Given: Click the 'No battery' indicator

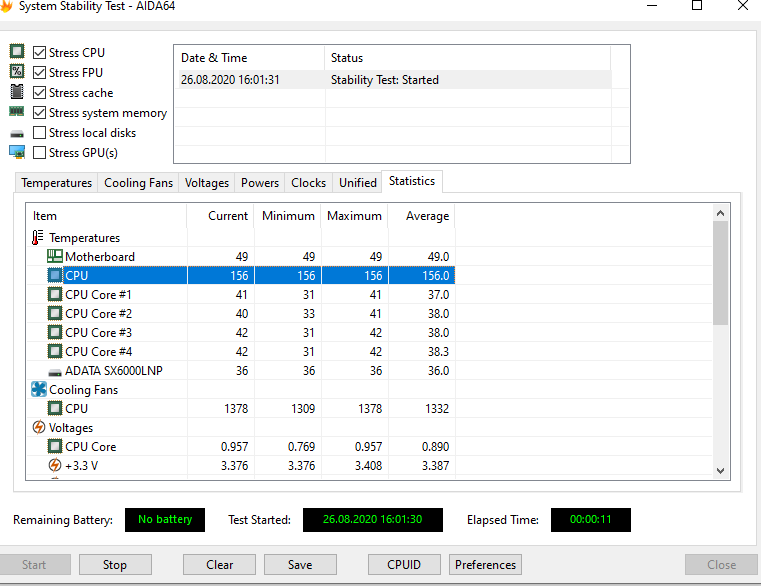Looking at the screenshot, I should click(165, 519).
